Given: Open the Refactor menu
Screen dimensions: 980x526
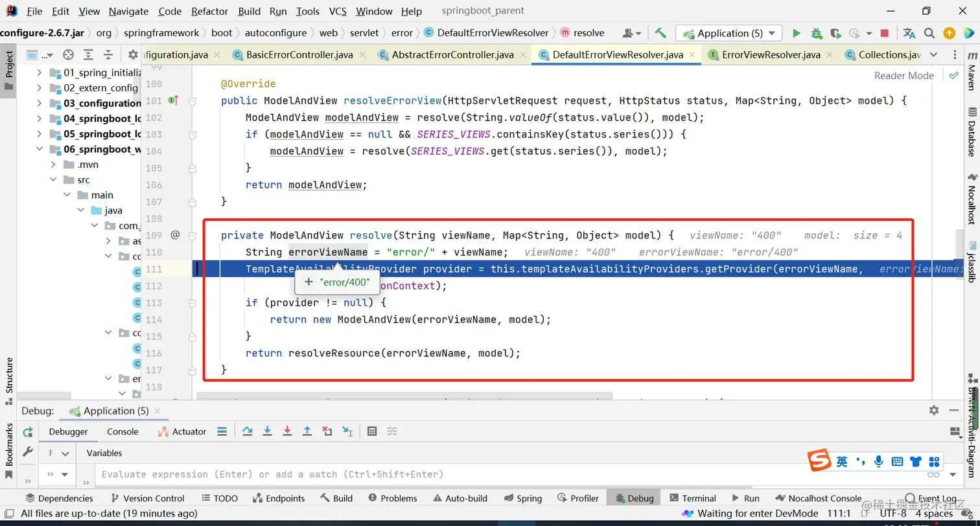Looking at the screenshot, I should pyautogui.click(x=209, y=11).
